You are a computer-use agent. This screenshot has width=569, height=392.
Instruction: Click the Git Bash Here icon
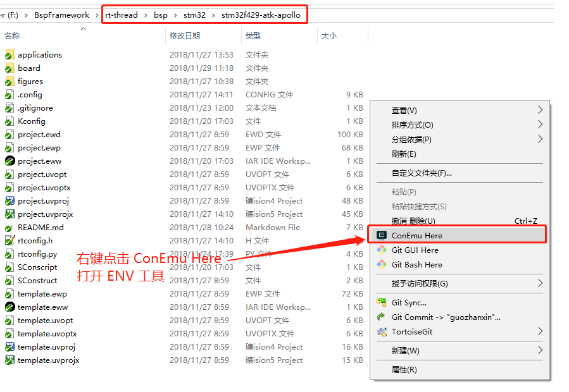click(x=381, y=264)
